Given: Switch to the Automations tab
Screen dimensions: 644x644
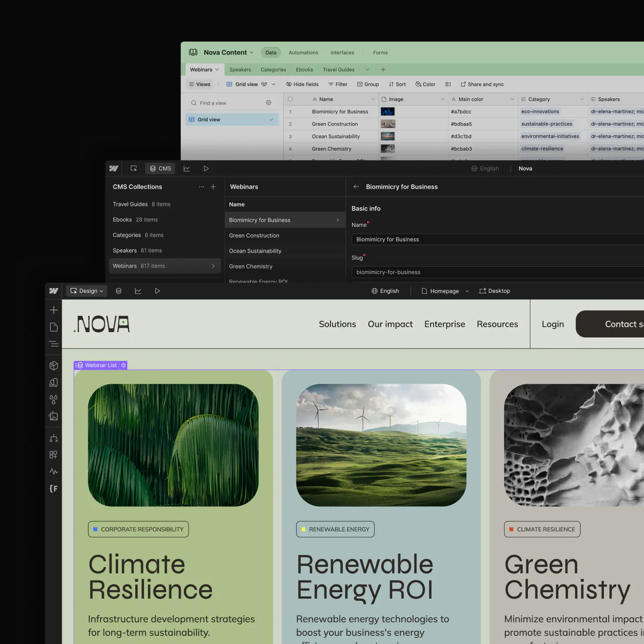Looking at the screenshot, I should [x=303, y=52].
